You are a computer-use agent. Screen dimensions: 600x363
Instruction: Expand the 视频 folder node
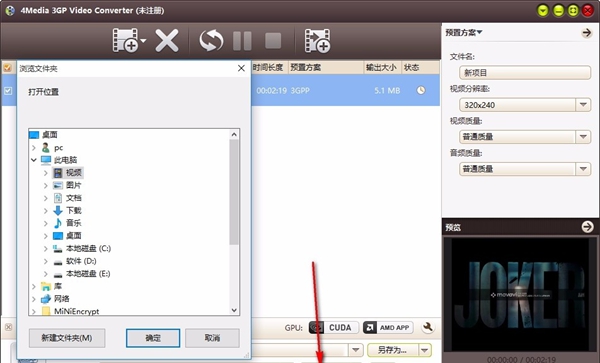click(x=46, y=173)
